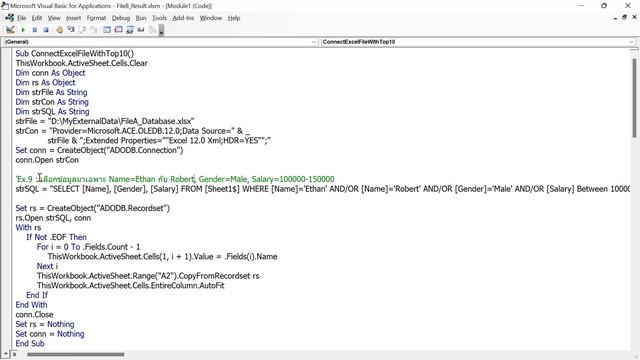
Task: Click the line 'Dim strCon As String'
Action: tap(52, 102)
